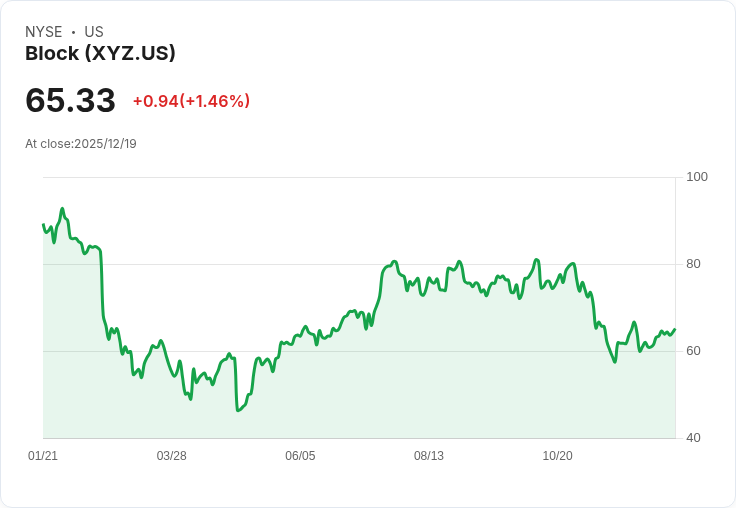Click the +0.94(+1.46%) price change
Screen dimensions: 736x508
[191, 101]
